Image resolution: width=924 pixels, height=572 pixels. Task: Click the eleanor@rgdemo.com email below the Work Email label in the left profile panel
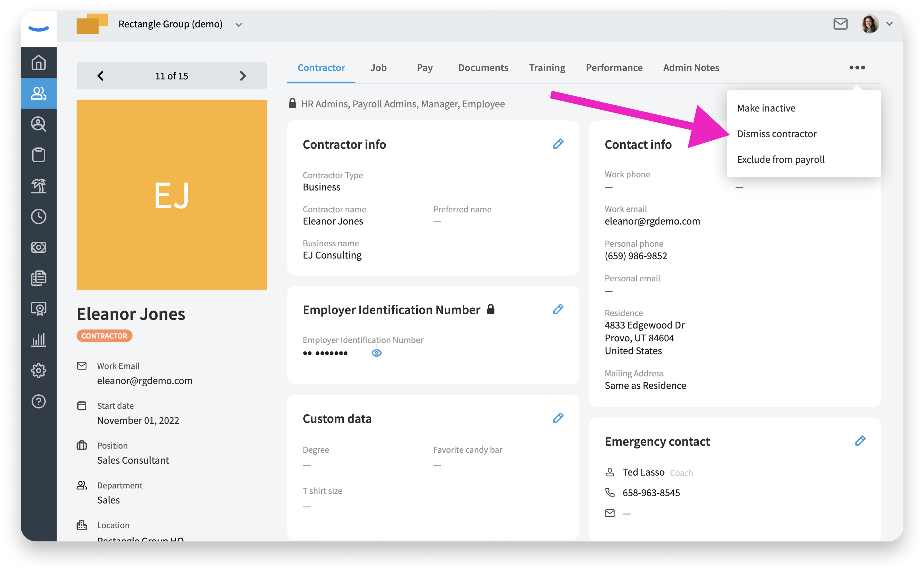pyautogui.click(x=145, y=381)
